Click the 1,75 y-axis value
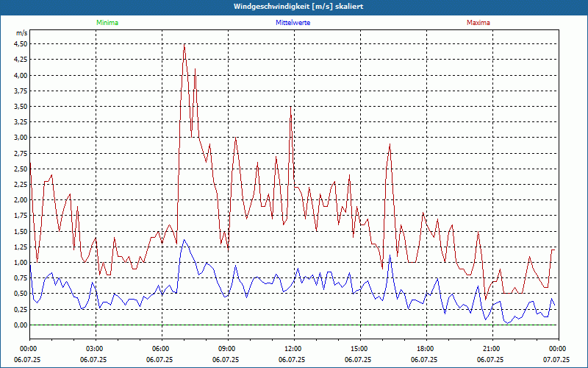 [x=21, y=216]
